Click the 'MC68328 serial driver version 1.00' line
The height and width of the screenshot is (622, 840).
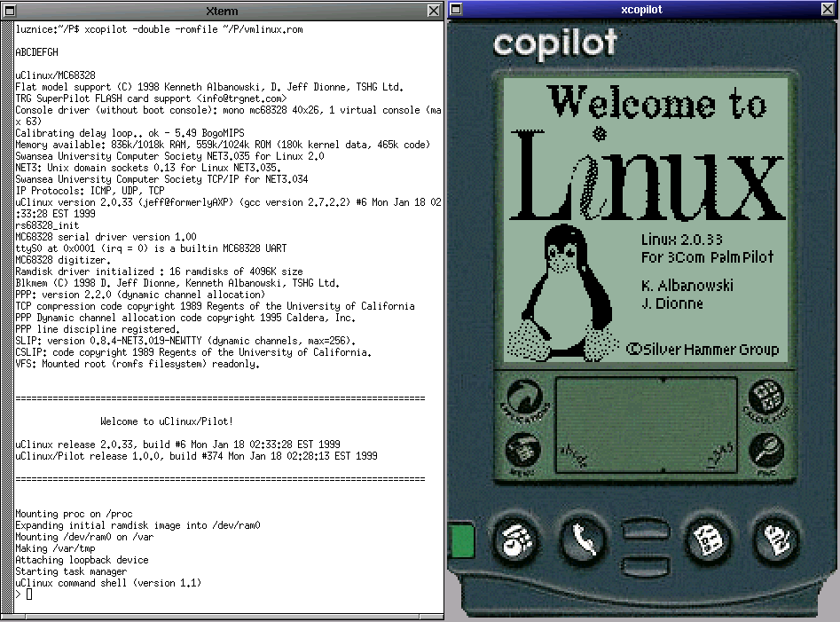(x=106, y=237)
